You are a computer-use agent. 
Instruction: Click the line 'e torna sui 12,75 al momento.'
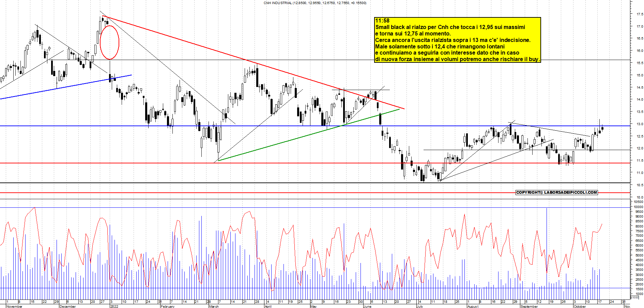[x=413, y=34]
